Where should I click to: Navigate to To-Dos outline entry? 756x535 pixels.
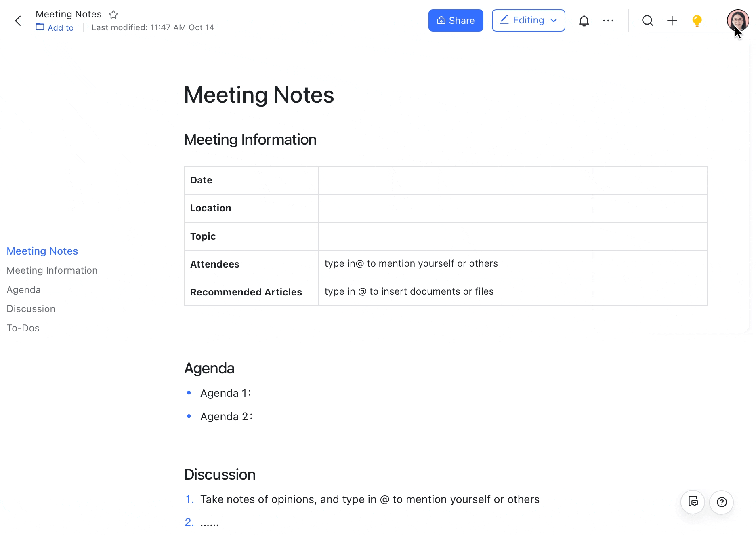click(x=23, y=328)
